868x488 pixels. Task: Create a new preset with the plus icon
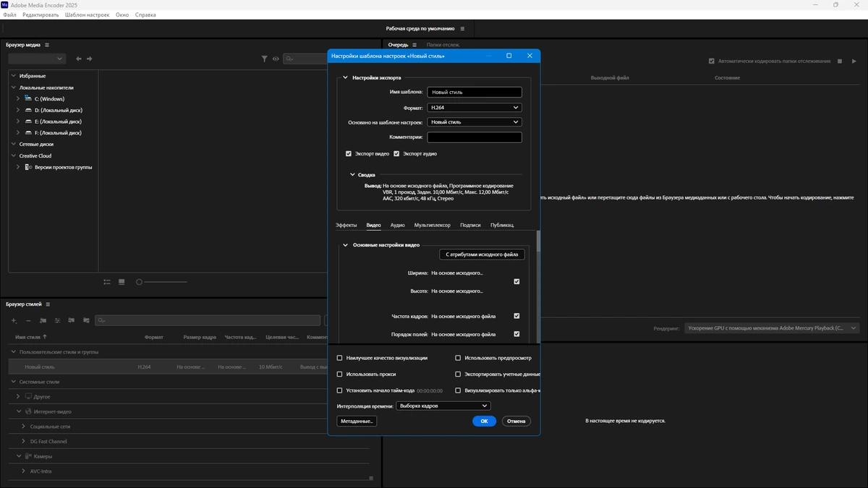tap(14, 320)
